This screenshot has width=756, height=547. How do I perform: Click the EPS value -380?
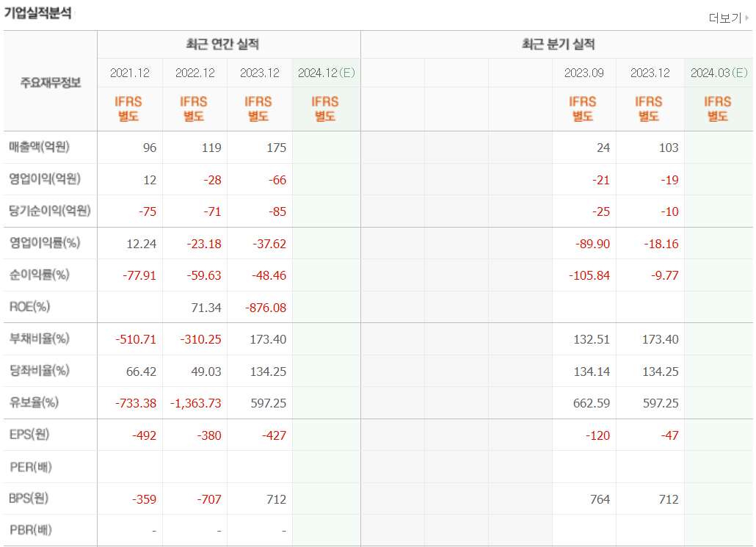pyautogui.click(x=209, y=435)
